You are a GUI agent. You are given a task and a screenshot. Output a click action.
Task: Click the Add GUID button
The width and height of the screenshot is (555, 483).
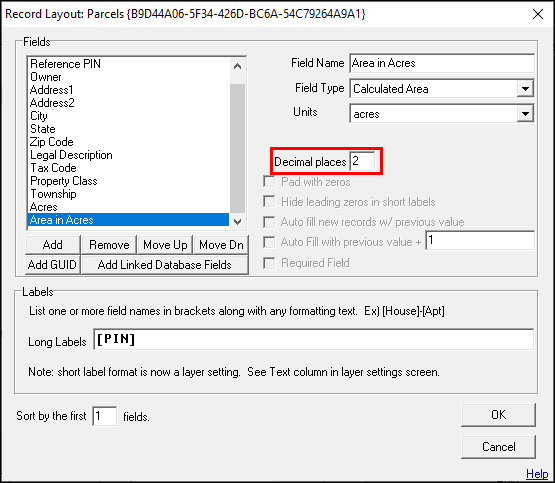tap(53, 265)
